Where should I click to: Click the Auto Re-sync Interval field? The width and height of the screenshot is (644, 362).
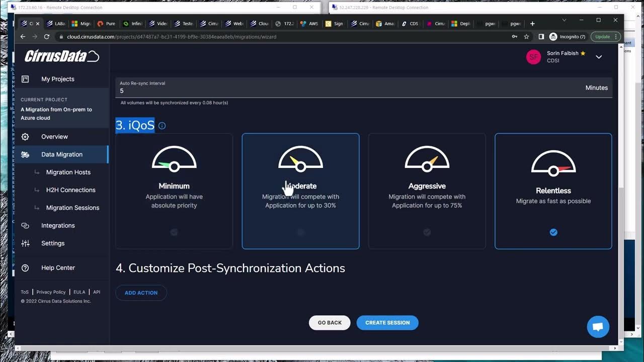(x=364, y=87)
